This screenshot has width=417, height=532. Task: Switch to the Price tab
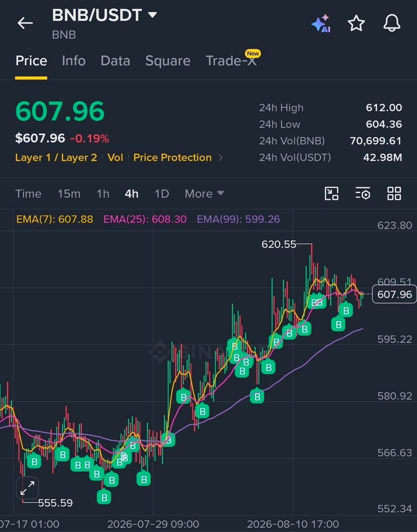pyautogui.click(x=31, y=61)
